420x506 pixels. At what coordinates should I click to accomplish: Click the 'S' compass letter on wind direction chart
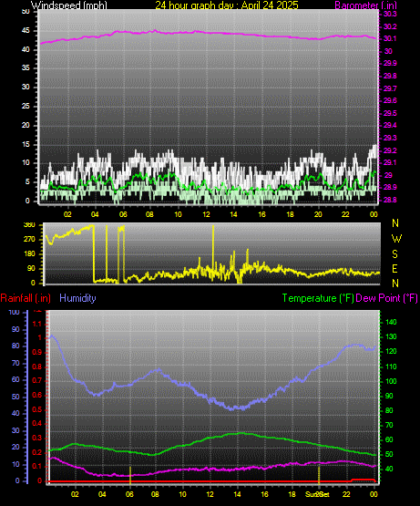click(394, 254)
